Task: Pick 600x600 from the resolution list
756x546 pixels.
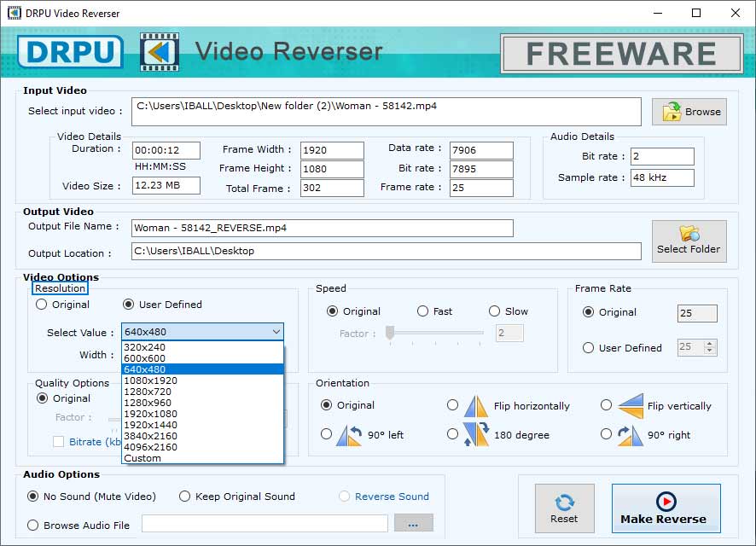Action: click(202, 358)
